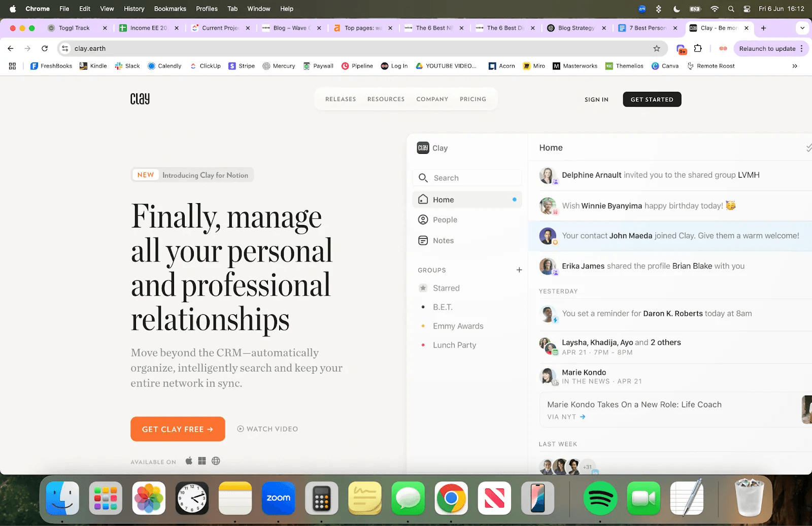Screen dimensions: 812x526
Task: Click the Get Clay Free button
Action: coord(178,429)
